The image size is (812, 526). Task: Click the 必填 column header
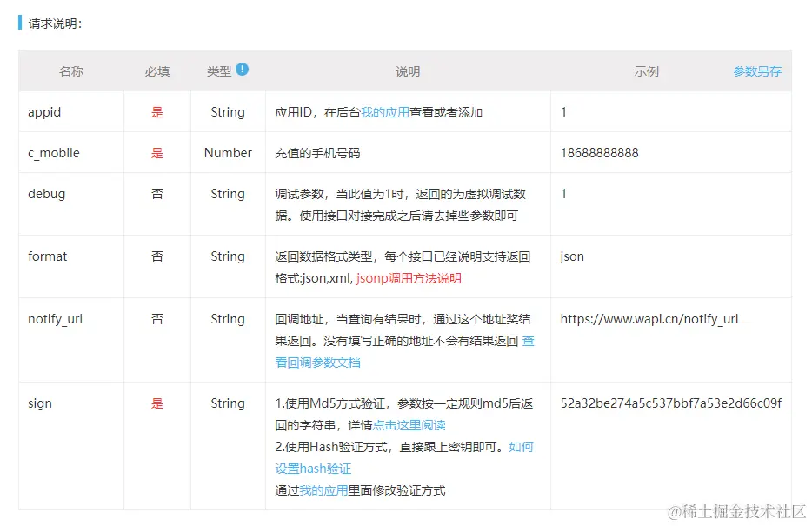click(x=156, y=72)
